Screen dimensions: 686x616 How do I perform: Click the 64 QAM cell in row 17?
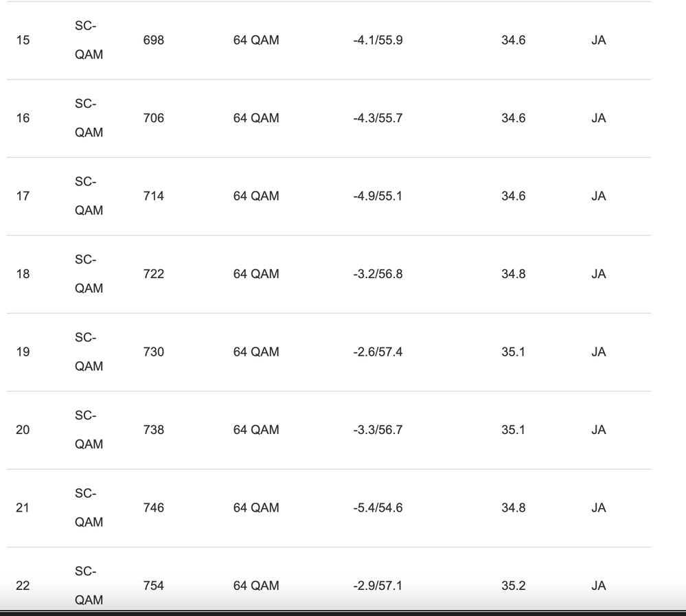click(256, 196)
